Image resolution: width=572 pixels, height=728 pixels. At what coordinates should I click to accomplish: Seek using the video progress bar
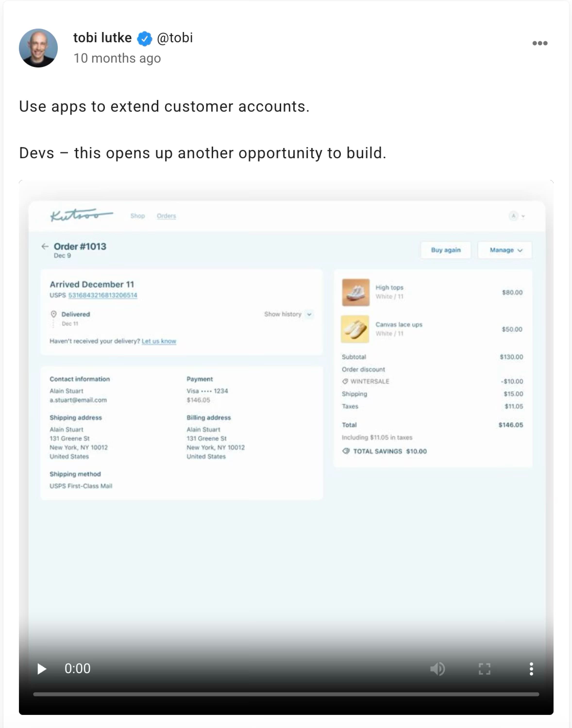click(286, 694)
